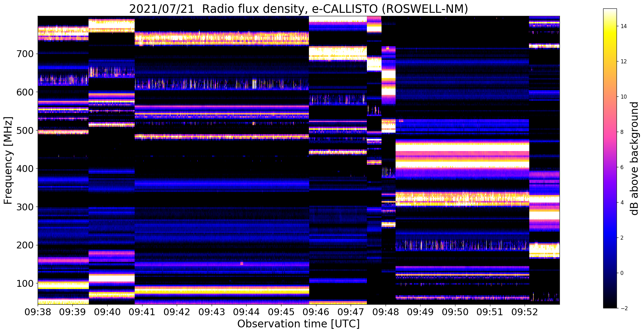Click the 09:47 time tick label

[351, 312]
